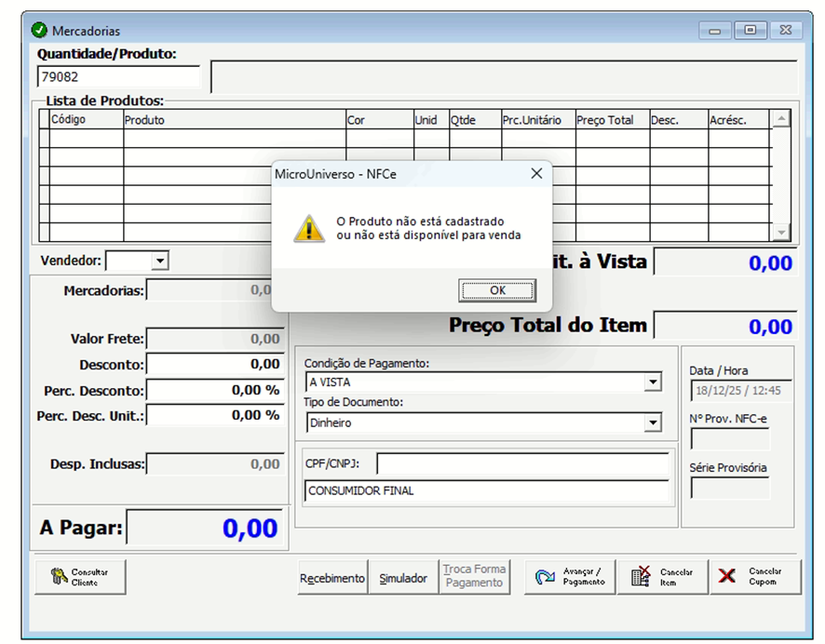Image resolution: width=825 pixels, height=644 pixels.
Task: Open the Vendedor dropdown
Action: coord(159,262)
